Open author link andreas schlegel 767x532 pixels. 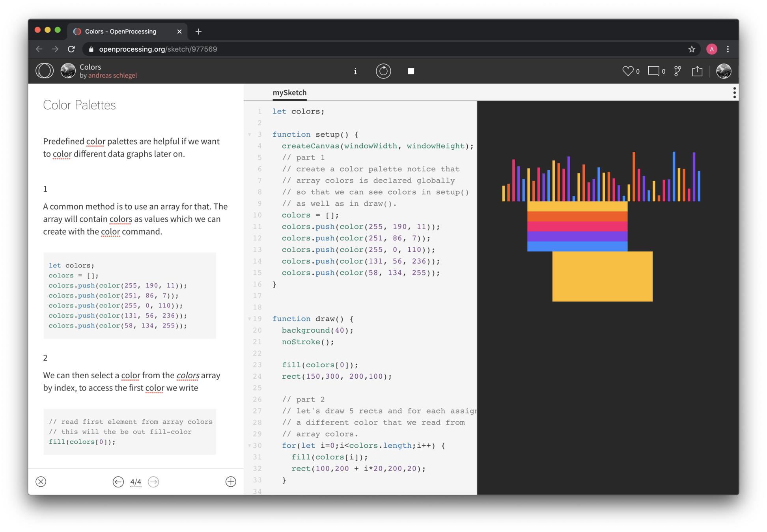click(x=112, y=75)
